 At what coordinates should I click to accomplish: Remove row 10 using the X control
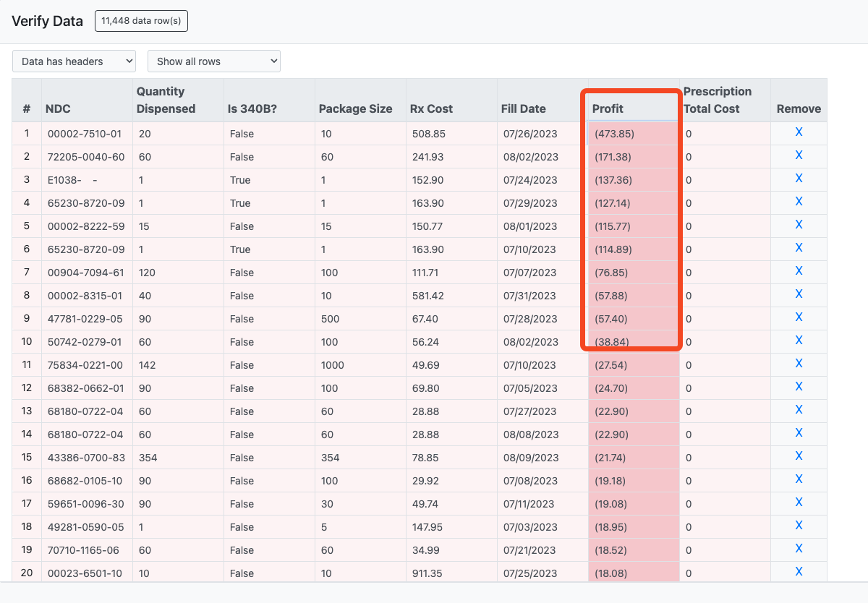(x=798, y=340)
